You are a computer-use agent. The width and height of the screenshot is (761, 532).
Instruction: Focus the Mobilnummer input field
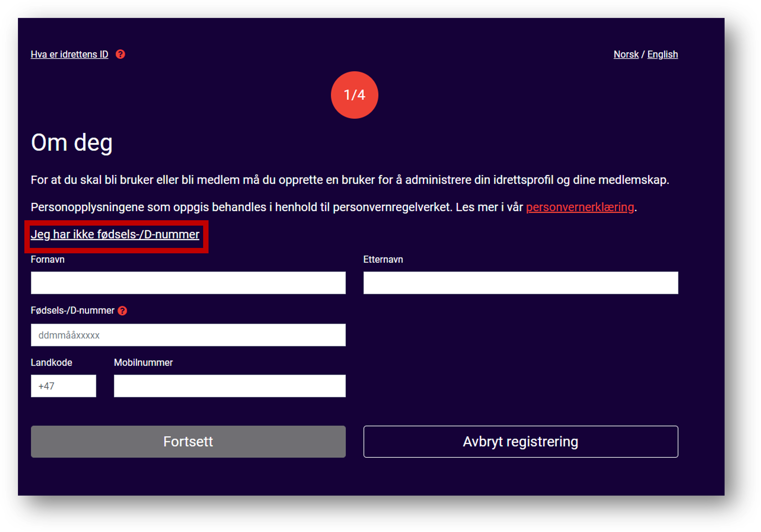point(230,386)
